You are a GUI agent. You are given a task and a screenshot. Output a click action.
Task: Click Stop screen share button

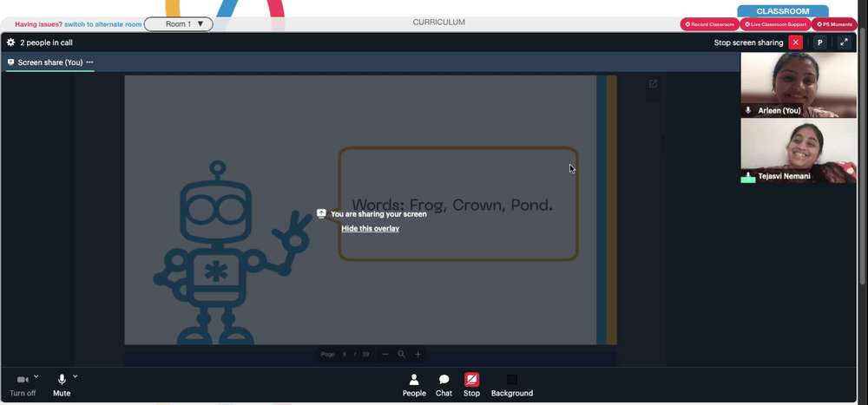point(471,386)
